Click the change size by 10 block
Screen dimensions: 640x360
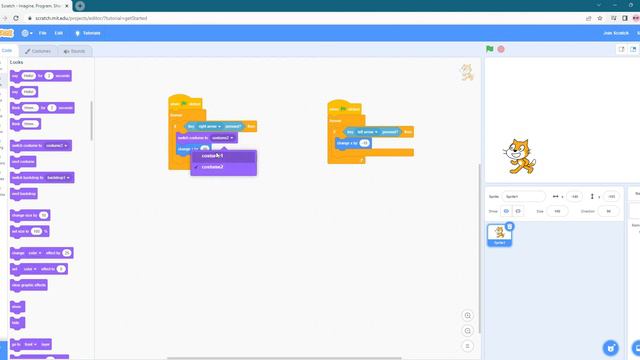point(30,216)
